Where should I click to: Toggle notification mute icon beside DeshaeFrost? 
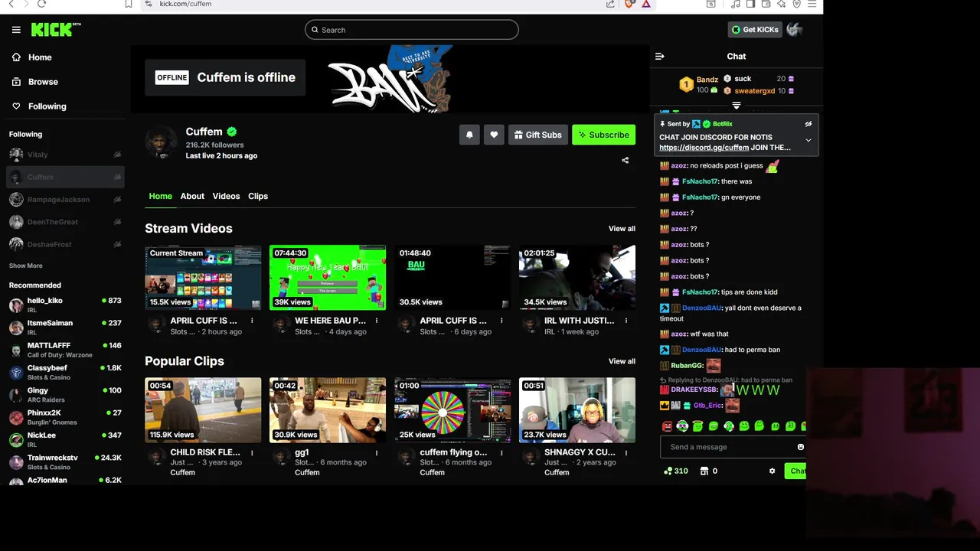117,244
